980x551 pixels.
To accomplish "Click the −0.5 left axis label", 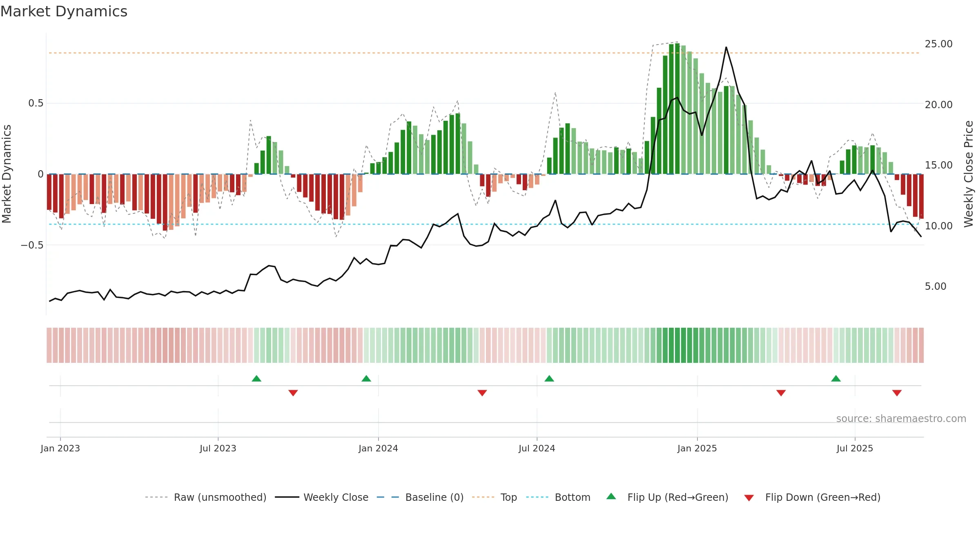I will tap(32, 245).
